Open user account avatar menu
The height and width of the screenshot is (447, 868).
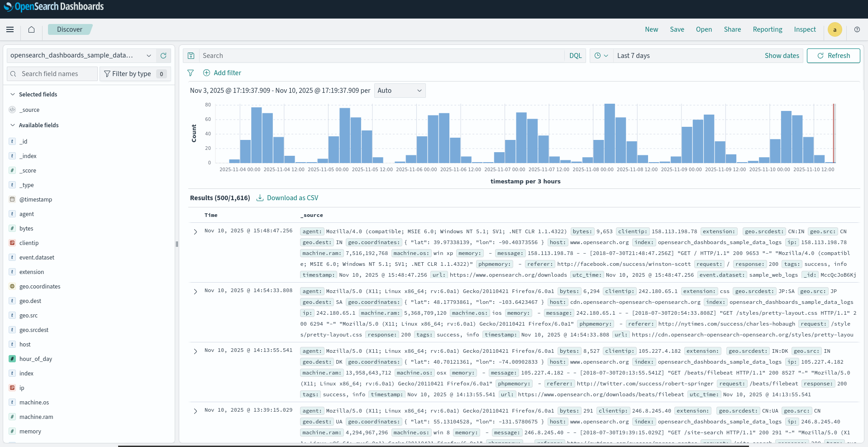coord(835,29)
